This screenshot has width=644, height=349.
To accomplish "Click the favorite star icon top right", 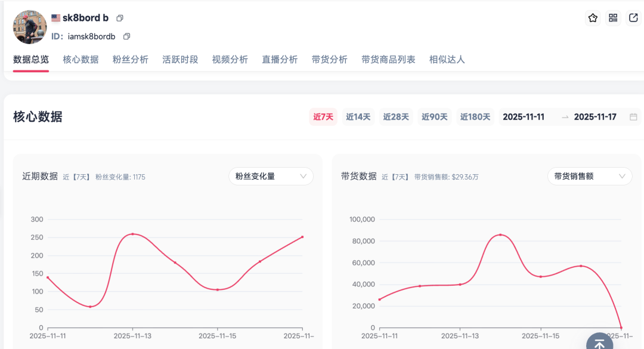I will pos(593,18).
